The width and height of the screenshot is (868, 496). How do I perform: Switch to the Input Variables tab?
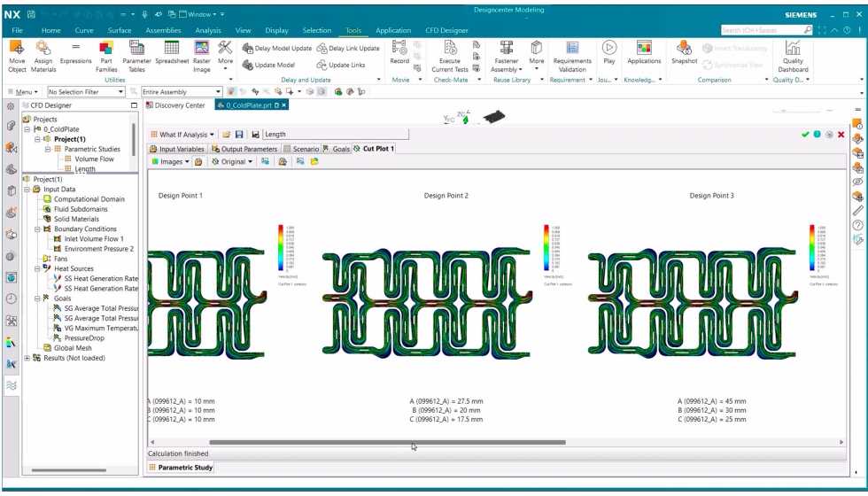[x=177, y=149]
